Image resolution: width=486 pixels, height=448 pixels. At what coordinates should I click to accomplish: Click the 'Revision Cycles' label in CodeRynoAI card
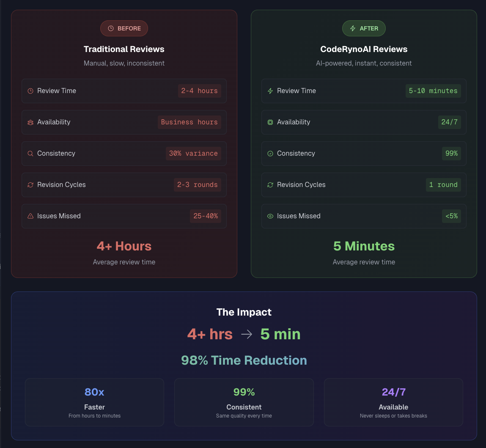[301, 185]
